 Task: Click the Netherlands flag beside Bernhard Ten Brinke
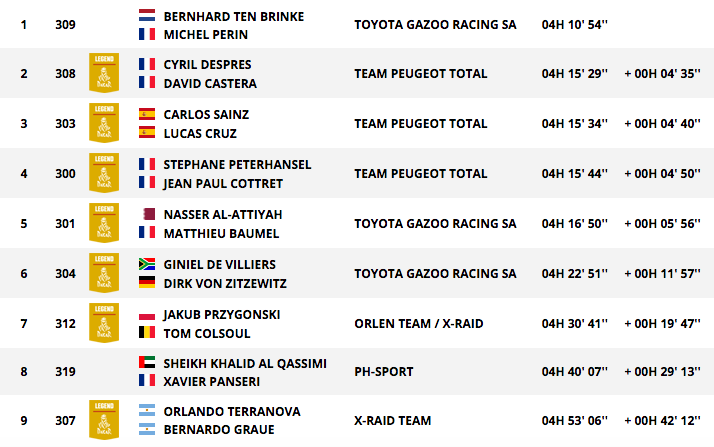point(147,15)
